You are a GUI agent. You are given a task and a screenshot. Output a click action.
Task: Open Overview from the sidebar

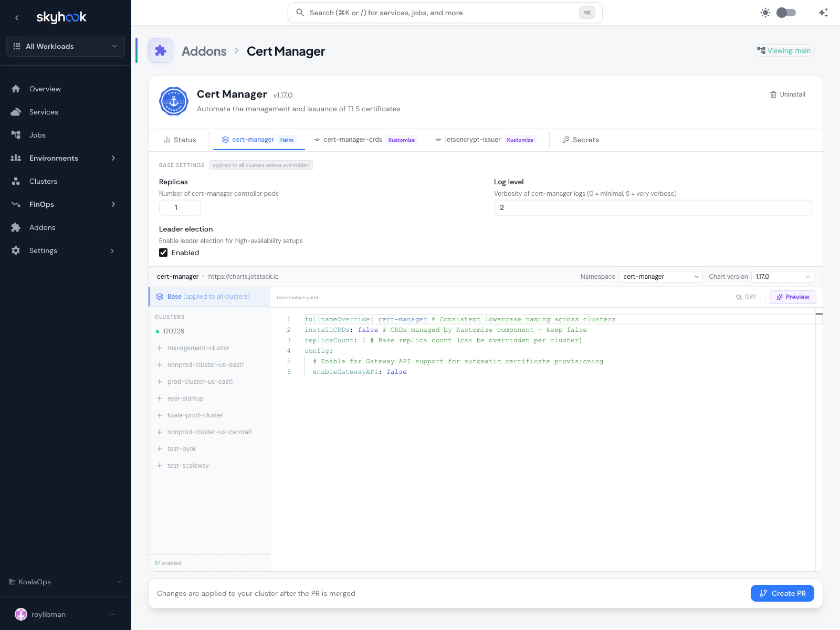coord(45,89)
